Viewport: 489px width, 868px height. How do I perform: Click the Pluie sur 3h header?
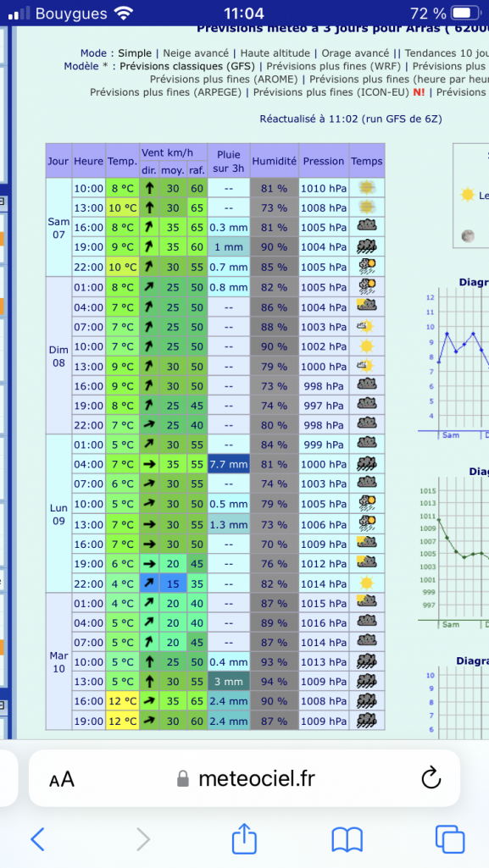pos(229,161)
